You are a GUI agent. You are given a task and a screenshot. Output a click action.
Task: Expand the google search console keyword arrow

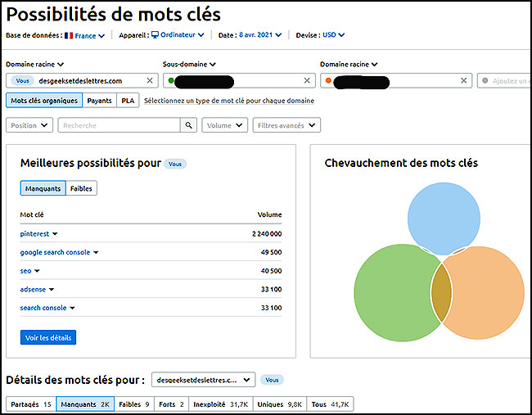click(96, 252)
